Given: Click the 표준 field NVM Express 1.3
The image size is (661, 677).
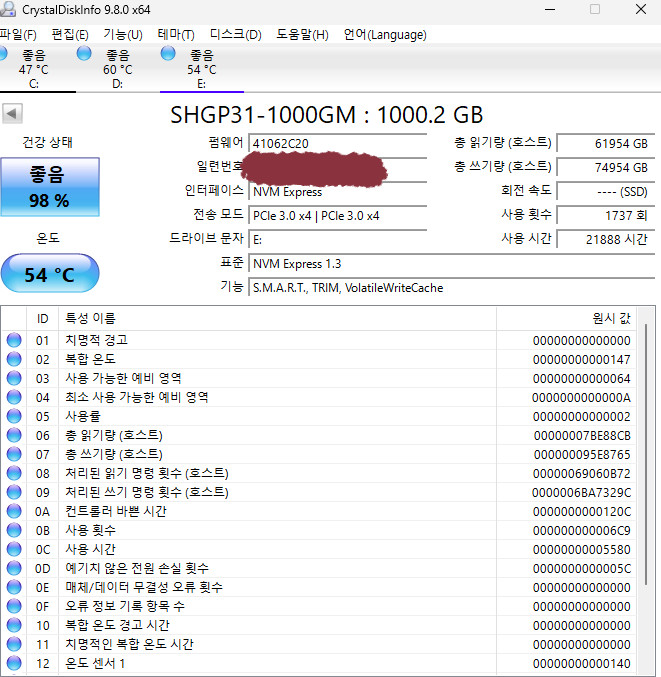Looking at the screenshot, I should [x=452, y=263].
